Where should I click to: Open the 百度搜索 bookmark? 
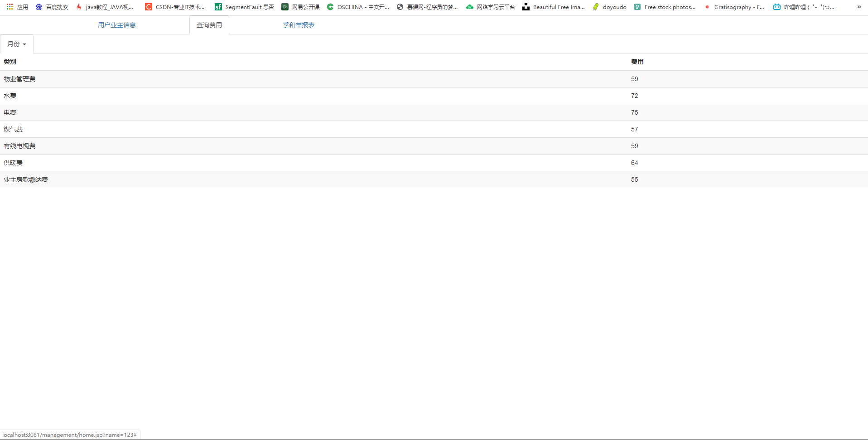[x=51, y=7]
